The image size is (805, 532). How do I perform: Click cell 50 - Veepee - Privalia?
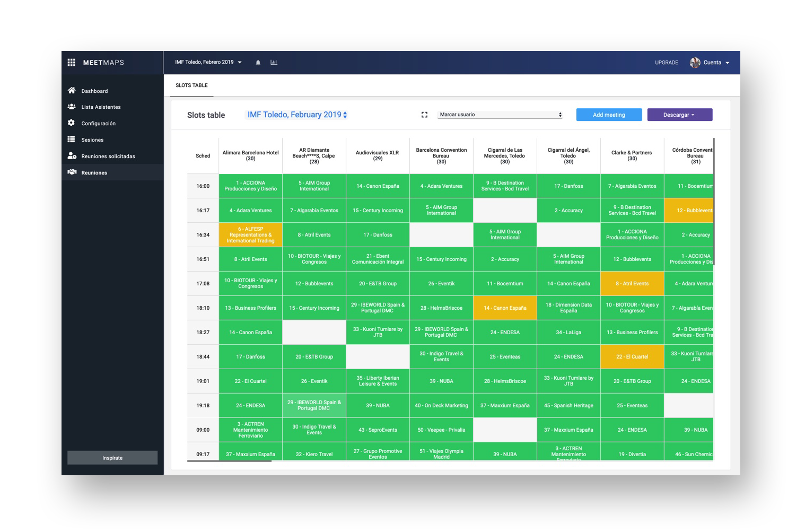[441, 430]
